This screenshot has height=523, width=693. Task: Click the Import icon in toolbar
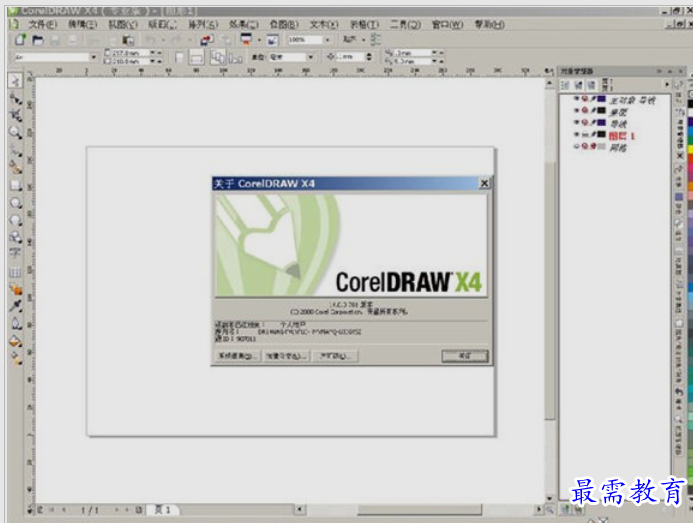(x=206, y=40)
